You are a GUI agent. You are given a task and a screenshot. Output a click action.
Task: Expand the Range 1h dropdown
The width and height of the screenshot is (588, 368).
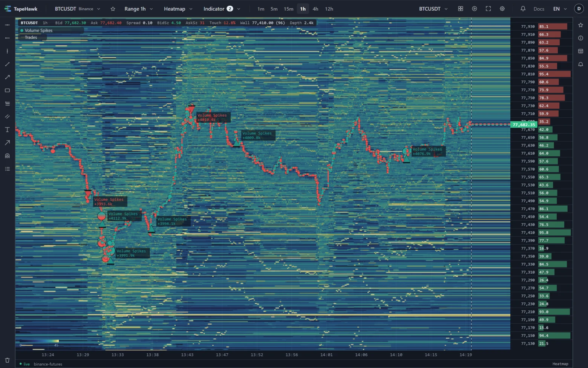[139, 9]
